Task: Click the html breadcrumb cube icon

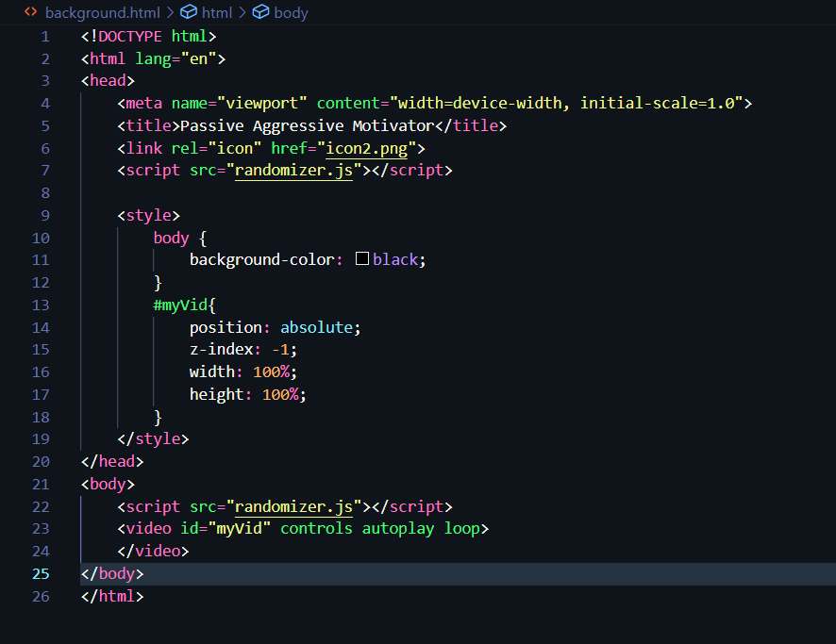Action: [189, 11]
